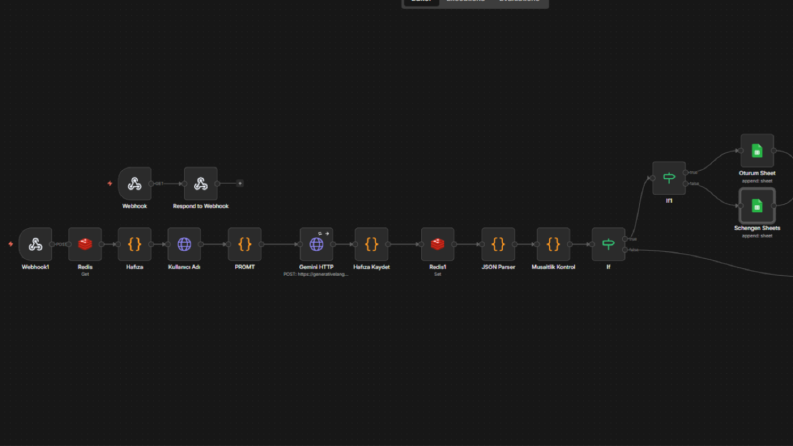Select the GET Webhook trigger node
This screenshot has height=446, width=793.
coord(135,184)
